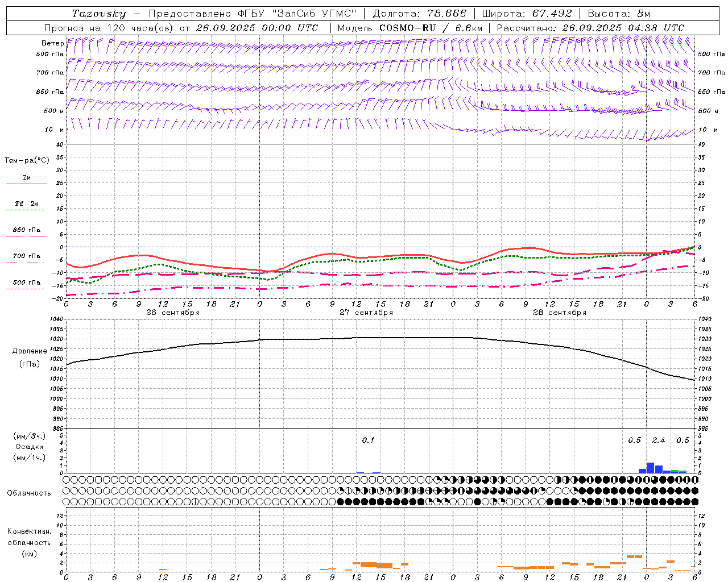Select the 500 гПа entry in the temperature legend
The image size is (728, 582).
[26, 282]
